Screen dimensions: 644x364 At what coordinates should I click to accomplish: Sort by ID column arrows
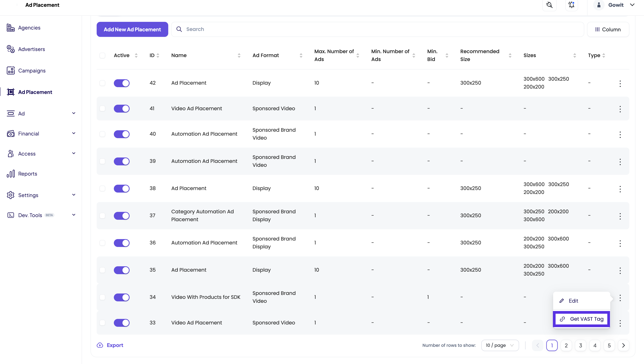point(158,55)
